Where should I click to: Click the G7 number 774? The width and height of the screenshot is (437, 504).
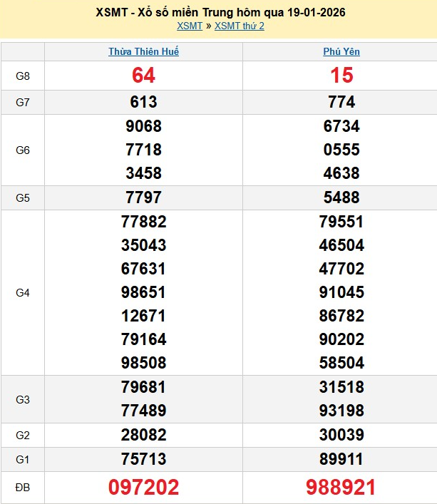tap(341, 103)
